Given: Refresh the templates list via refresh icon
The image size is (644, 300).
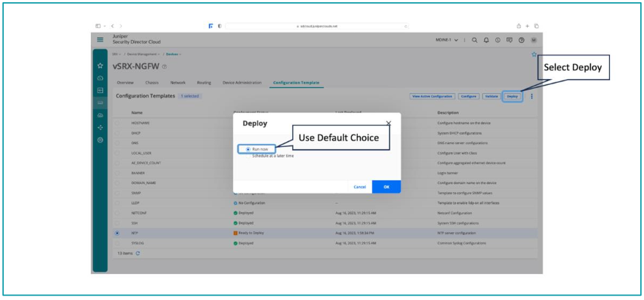Looking at the screenshot, I should 138,253.
